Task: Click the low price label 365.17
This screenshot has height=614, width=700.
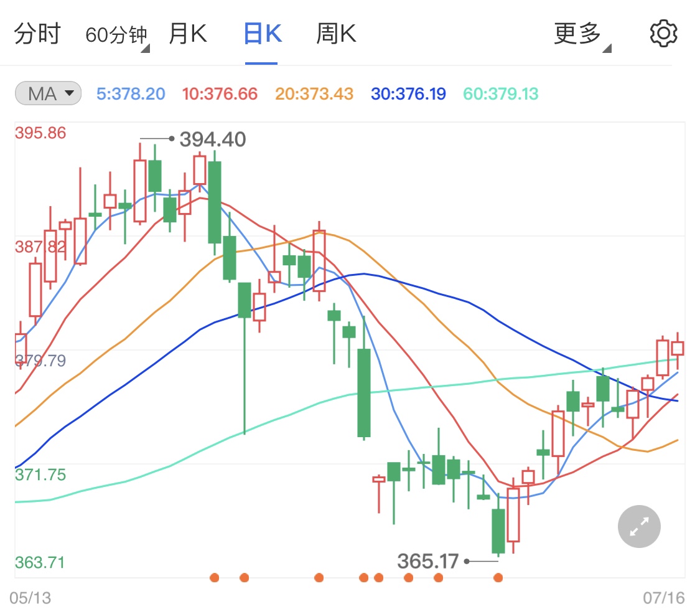Action: pyautogui.click(x=427, y=561)
